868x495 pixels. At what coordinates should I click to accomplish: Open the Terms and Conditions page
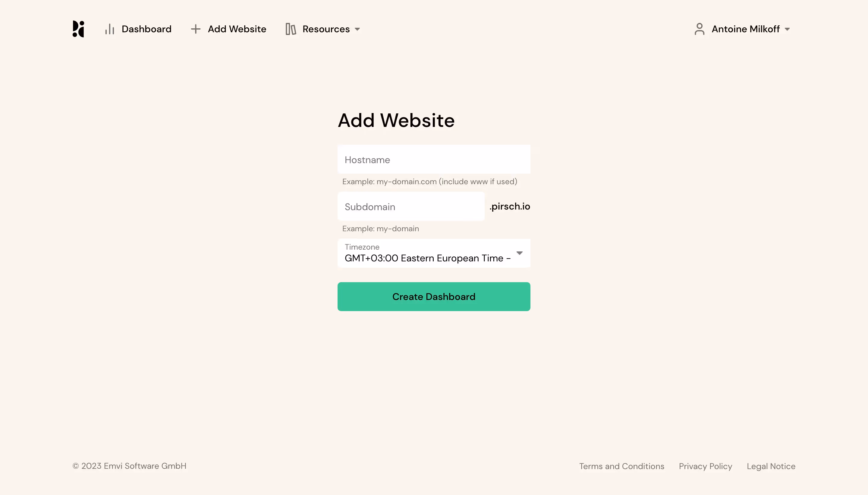(x=621, y=466)
